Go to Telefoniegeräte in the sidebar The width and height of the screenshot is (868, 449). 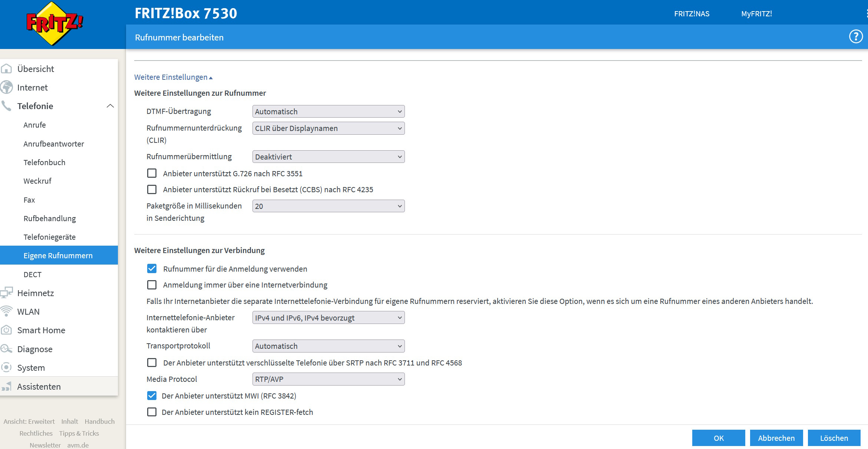[x=49, y=237]
